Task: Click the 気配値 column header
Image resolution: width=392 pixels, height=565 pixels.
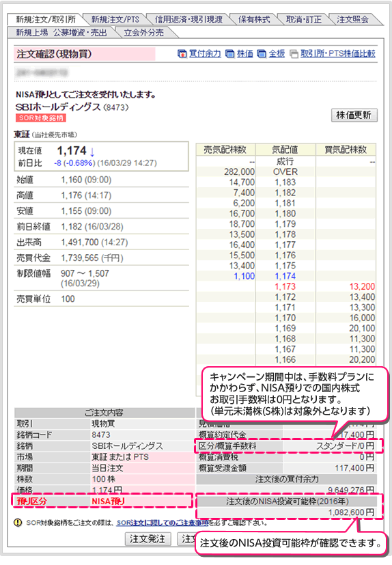Action: pos(285,150)
